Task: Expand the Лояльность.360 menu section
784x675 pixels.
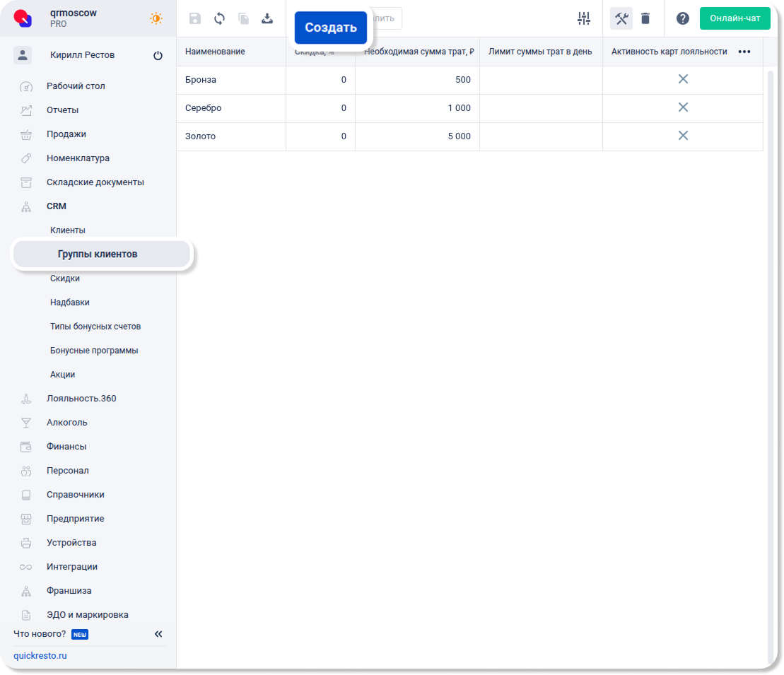Action: click(x=81, y=399)
